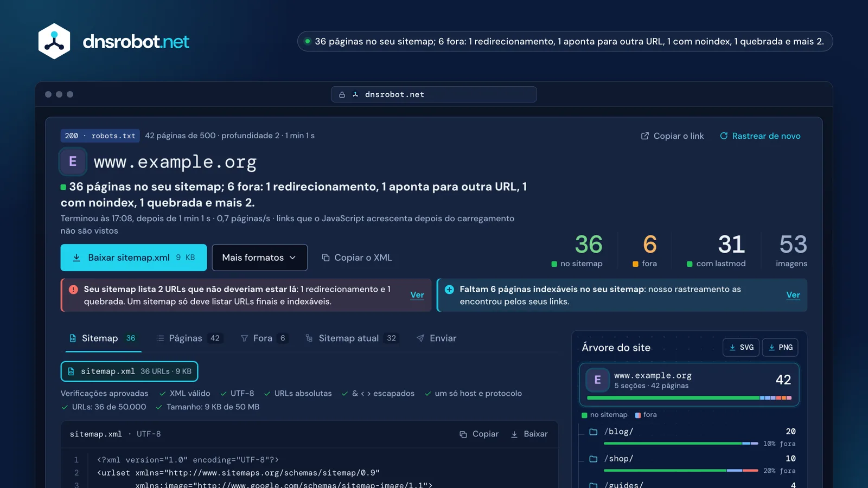Click Baixar in the sitemap.xml code header
The image size is (868, 488).
pyautogui.click(x=529, y=434)
